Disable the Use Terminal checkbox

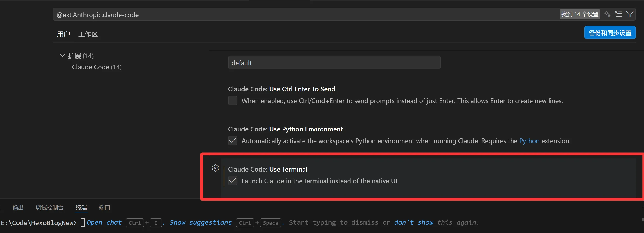(x=233, y=181)
